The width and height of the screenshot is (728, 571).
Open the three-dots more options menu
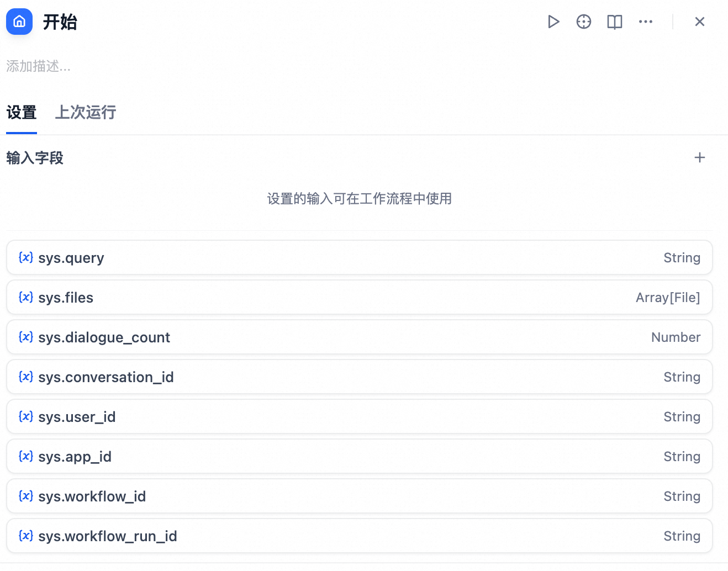(x=646, y=22)
